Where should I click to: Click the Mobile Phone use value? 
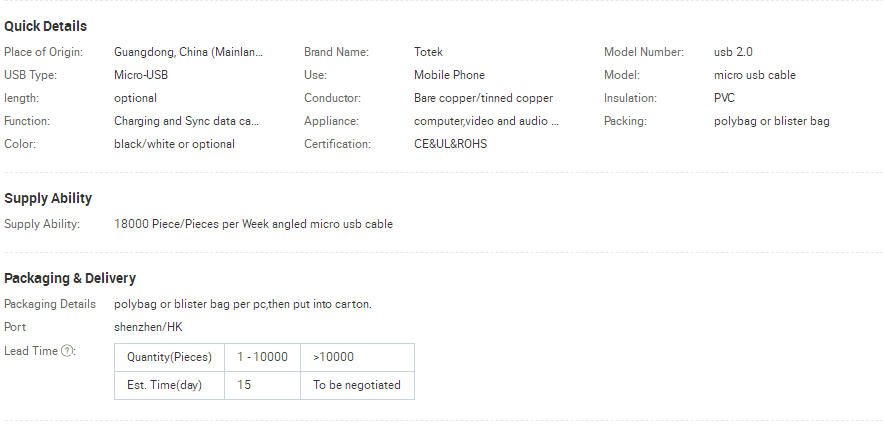(x=449, y=75)
